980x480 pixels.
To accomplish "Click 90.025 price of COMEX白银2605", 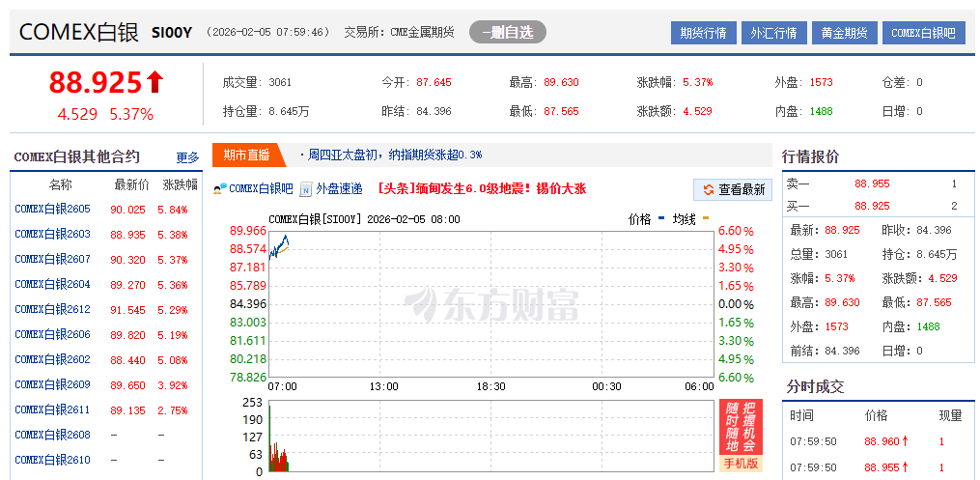I will [x=127, y=210].
